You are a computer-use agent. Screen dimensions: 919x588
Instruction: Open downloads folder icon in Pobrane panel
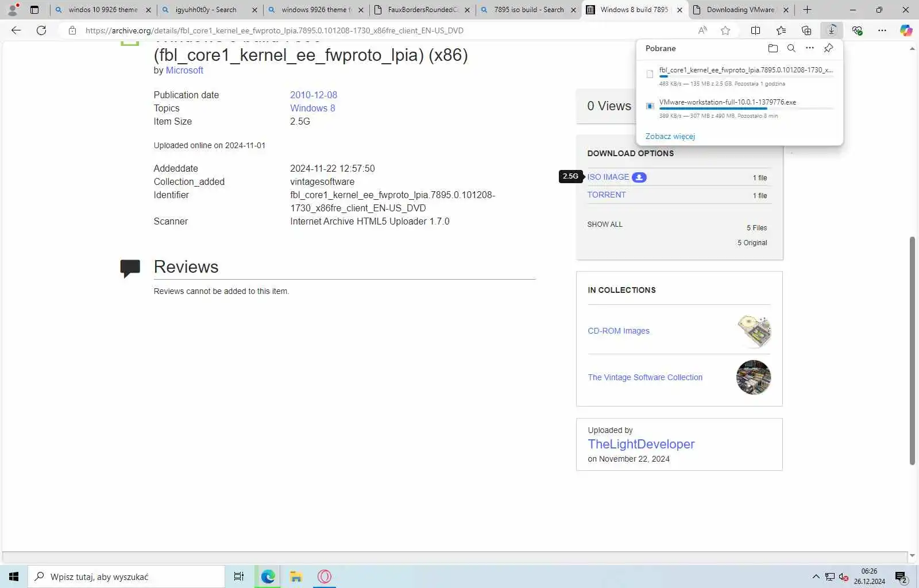(773, 48)
